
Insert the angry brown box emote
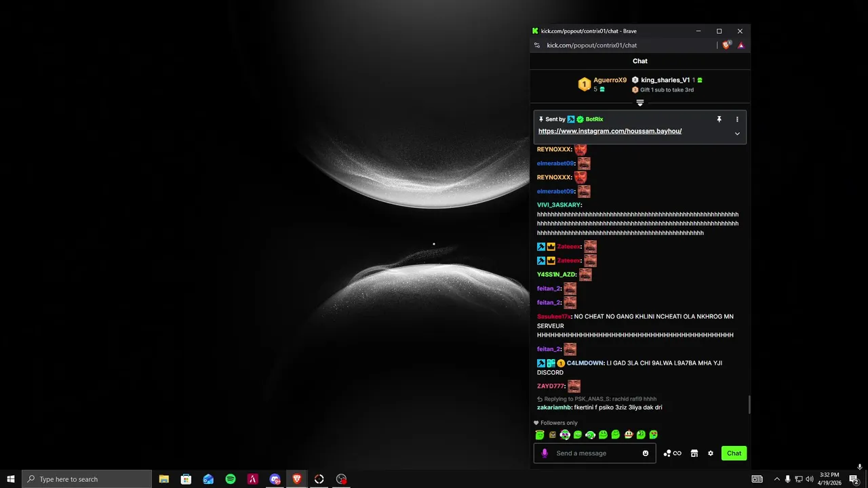click(553, 434)
